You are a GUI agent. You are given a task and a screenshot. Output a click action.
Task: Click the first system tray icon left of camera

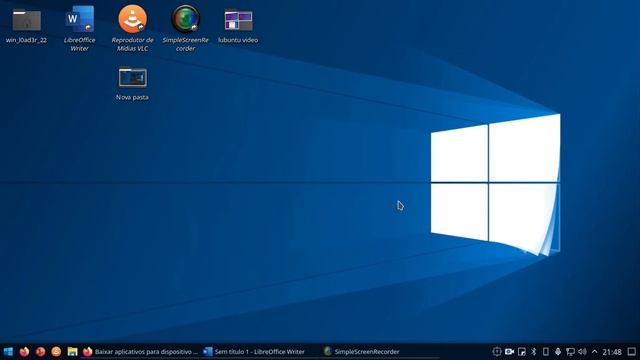click(x=497, y=351)
